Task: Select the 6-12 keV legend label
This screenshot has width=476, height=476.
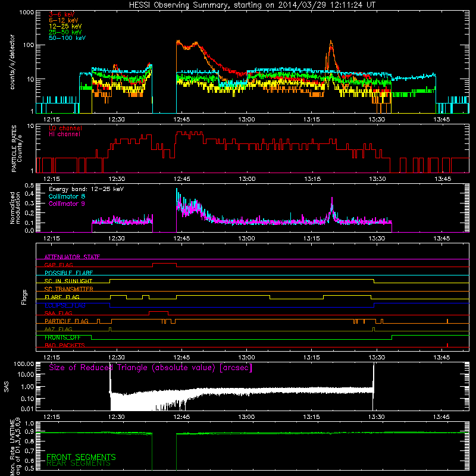Action: tap(64, 20)
